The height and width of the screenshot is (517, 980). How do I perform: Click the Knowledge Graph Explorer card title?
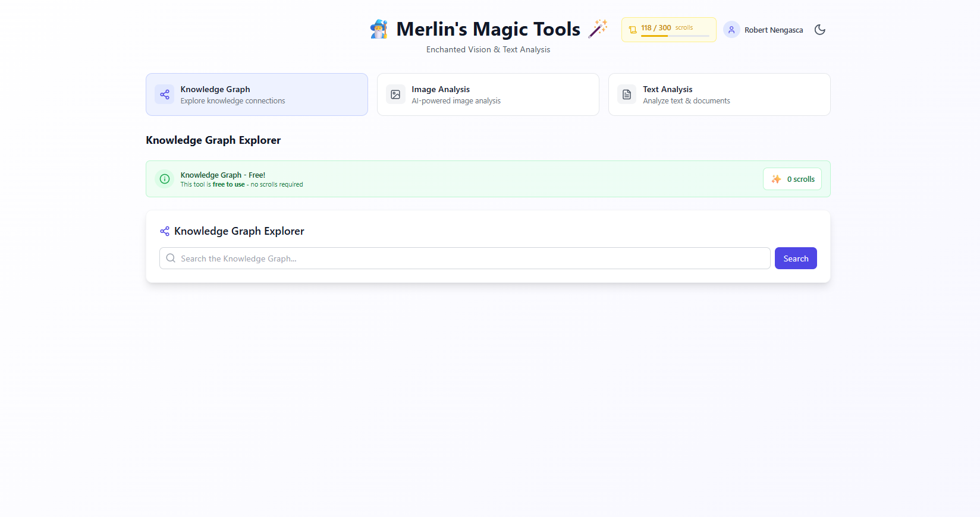pos(239,231)
